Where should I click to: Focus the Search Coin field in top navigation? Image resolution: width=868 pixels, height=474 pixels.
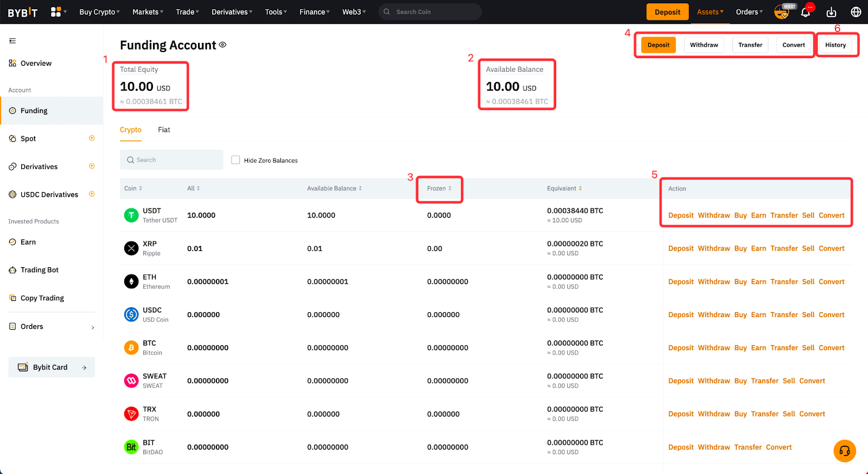click(430, 12)
